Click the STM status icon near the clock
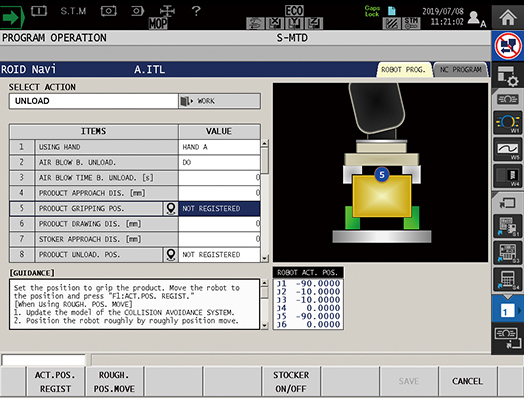This screenshot has height=398, width=524. (411, 23)
